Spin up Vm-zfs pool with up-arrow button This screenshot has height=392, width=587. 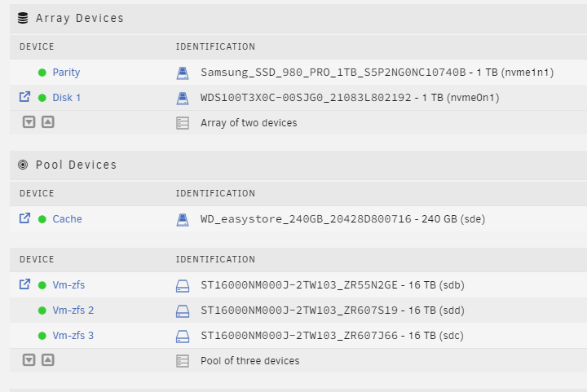tap(48, 360)
